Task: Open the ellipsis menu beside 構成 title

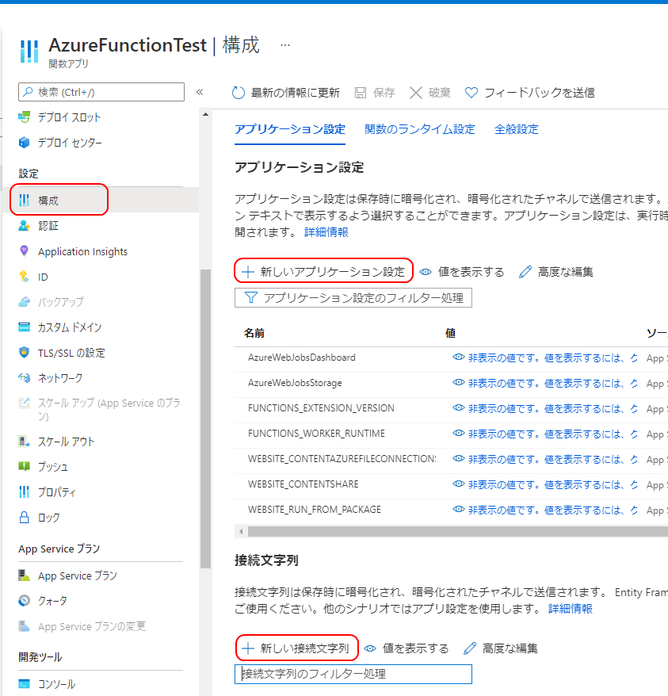Action: pyautogui.click(x=285, y=45)
